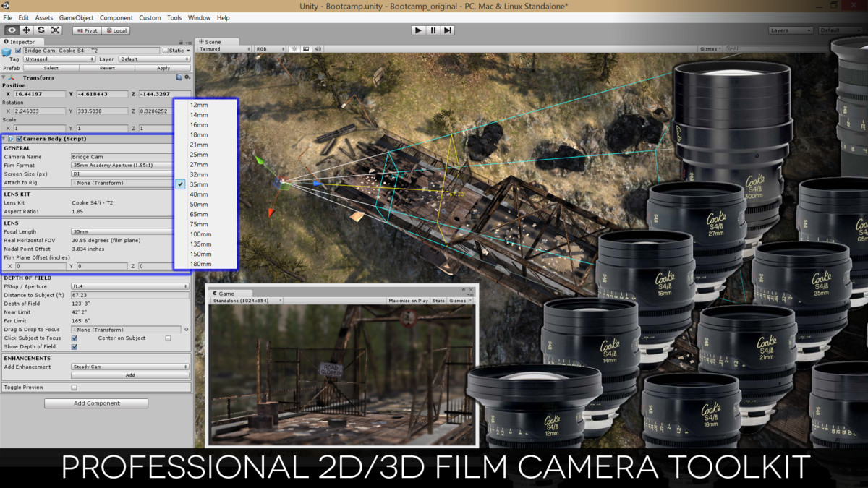
Task: Open the Layer Default dropdown
Action: [x=154, y=59]
